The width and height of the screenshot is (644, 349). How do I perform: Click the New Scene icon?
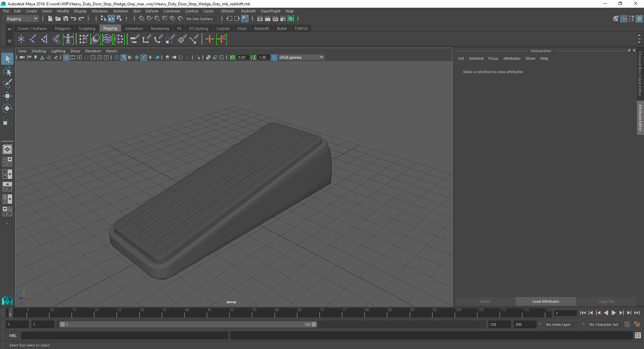point(50,19)
